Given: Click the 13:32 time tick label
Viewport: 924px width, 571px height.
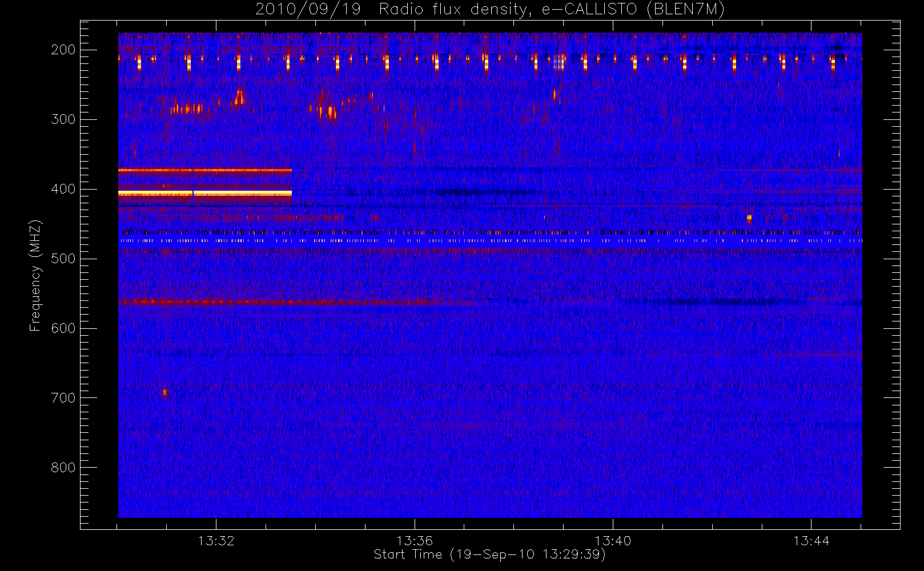Looking at the screenshot, I should click(216, 541).
